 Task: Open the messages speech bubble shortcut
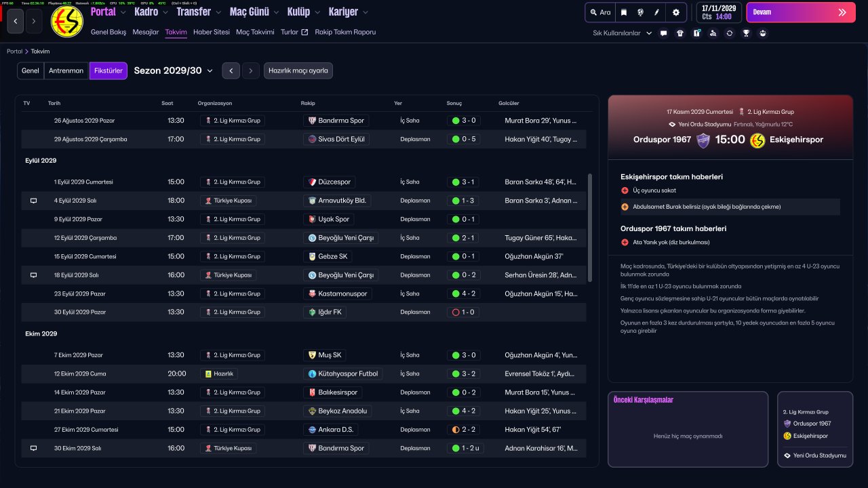coord(663,33)
